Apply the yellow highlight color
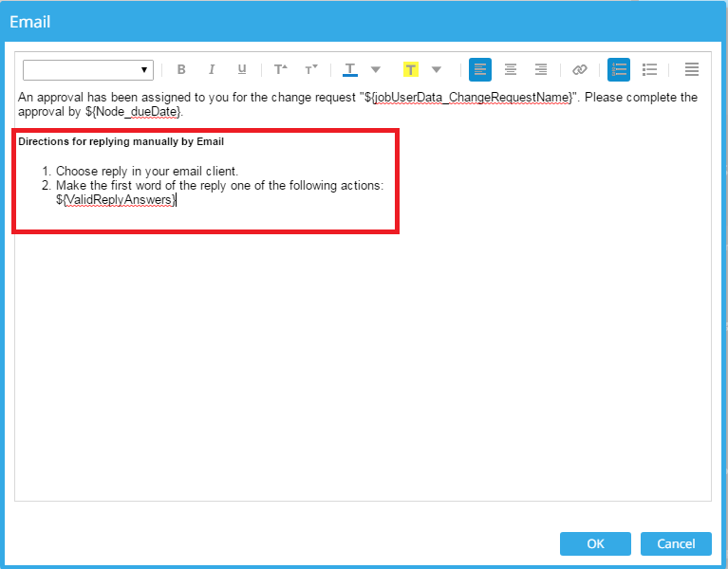Image resolution: width=728 pixels, height=569 pixels. [x=411, y=69]
